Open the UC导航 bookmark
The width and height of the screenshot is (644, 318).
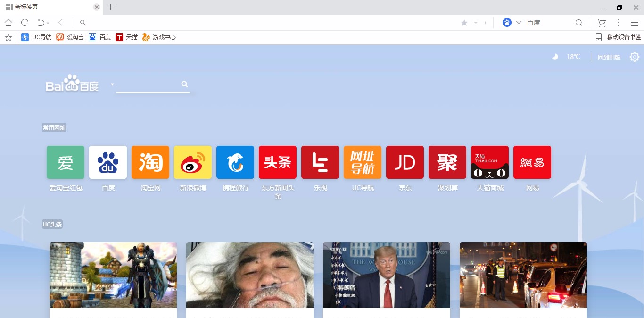[37, 37]
